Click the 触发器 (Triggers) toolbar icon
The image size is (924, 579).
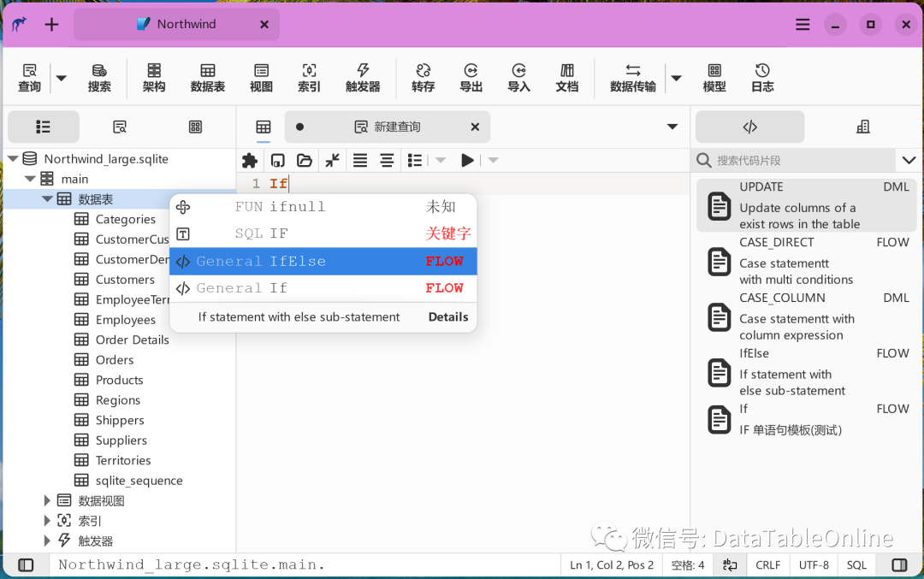(362, 77)
